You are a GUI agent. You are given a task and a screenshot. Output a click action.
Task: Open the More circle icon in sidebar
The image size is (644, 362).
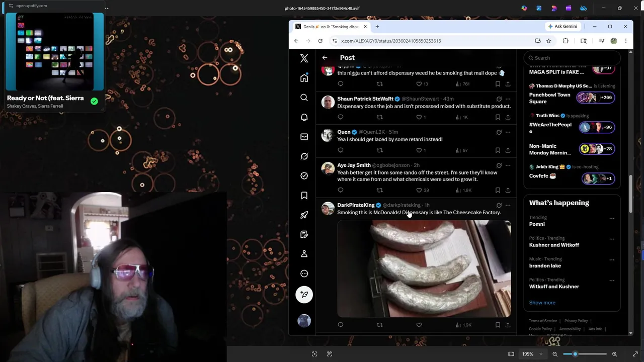point(304,274)
